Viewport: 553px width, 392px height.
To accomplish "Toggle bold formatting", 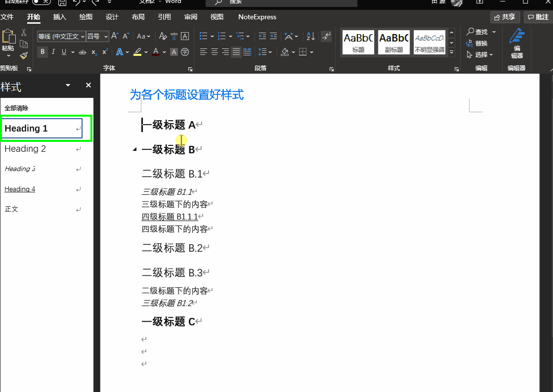I will pos(43,51).
